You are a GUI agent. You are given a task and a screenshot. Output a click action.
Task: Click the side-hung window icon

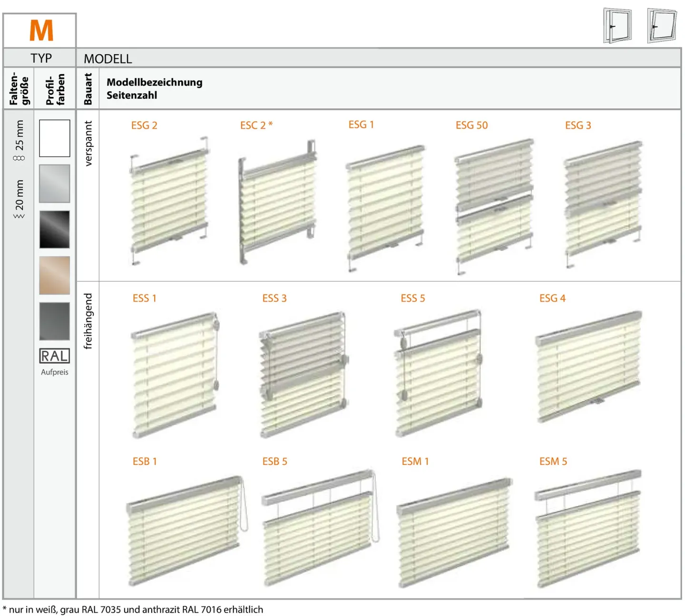617,26
